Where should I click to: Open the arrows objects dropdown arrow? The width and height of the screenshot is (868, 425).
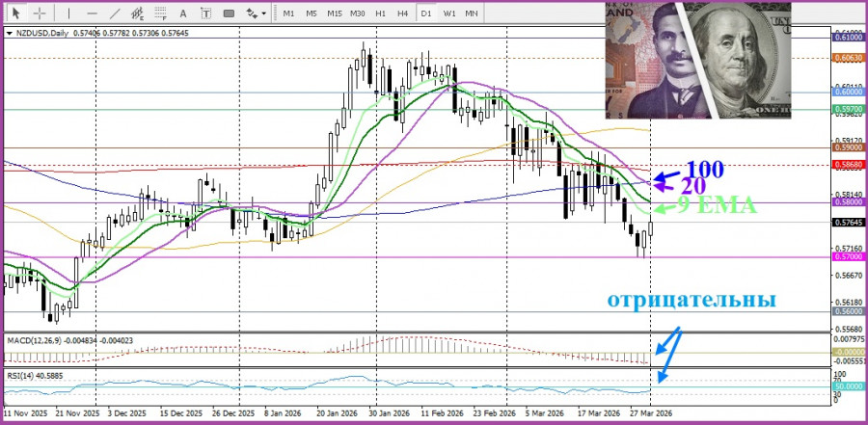coord(264,13)
